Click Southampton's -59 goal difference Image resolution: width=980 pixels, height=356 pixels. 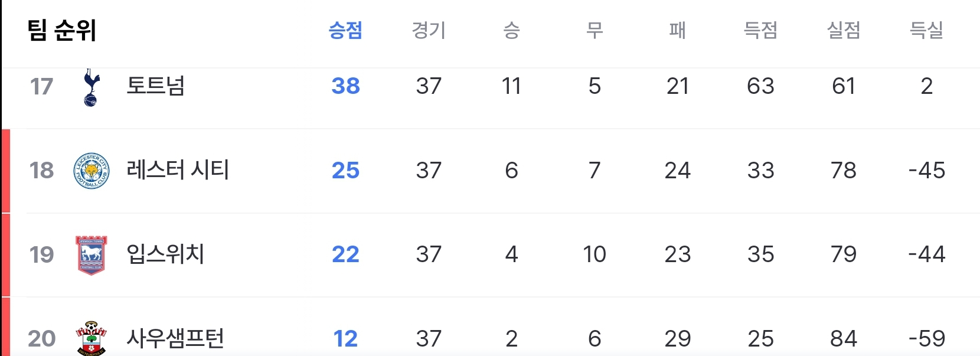point(927,339)
